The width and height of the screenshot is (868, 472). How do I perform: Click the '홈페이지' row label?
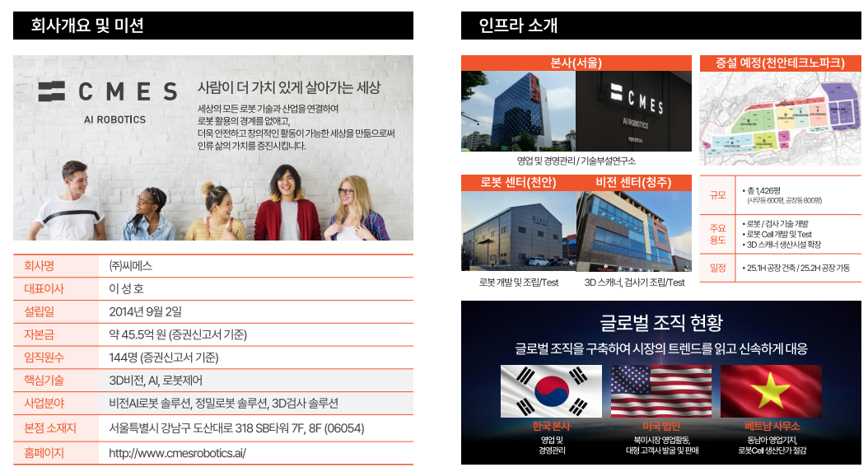44,453
